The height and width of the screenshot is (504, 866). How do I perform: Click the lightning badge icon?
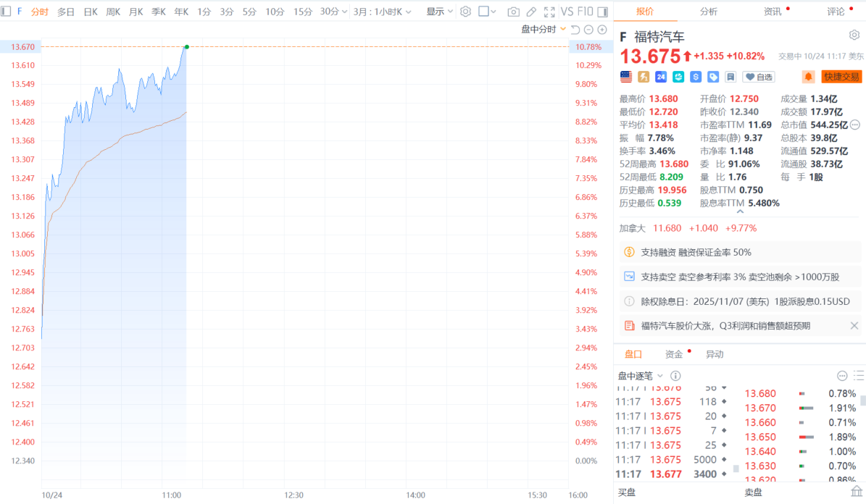coord(644,77)
